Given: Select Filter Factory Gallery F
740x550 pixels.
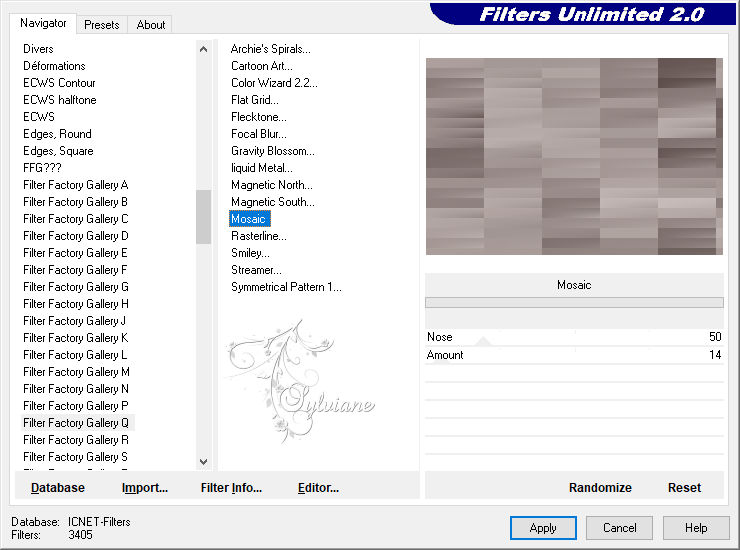Looking at the screenshot, I should click(x=75, y=270).
